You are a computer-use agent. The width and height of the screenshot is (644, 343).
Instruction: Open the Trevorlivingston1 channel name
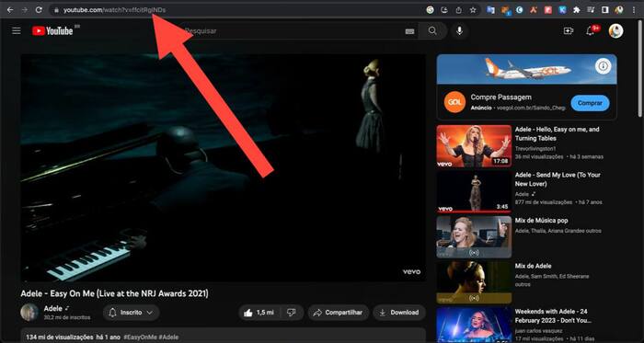pos(535,149)
